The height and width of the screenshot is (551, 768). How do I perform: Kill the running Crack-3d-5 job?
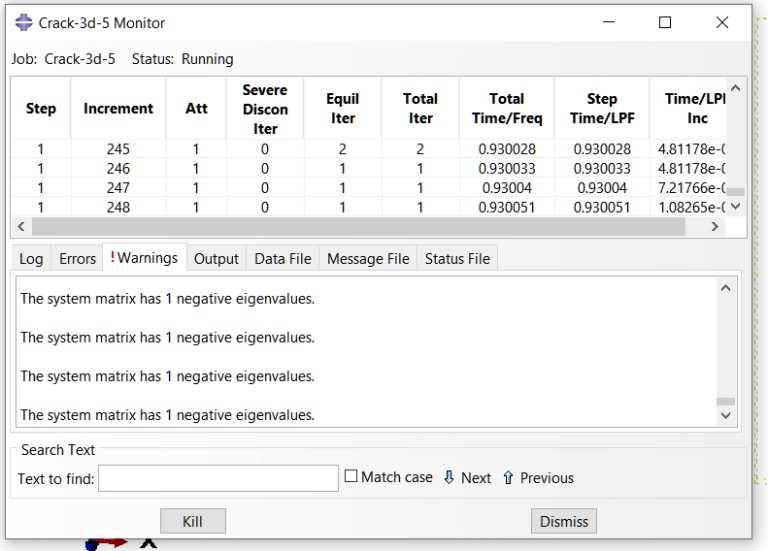pos(192,521)
